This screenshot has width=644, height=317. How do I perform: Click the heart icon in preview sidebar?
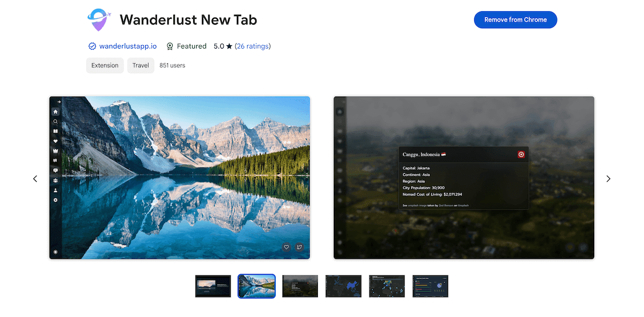(56, 141)
